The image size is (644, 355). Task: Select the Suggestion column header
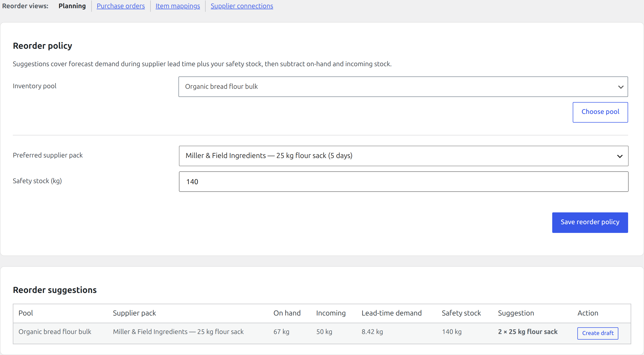click(516, 313)
